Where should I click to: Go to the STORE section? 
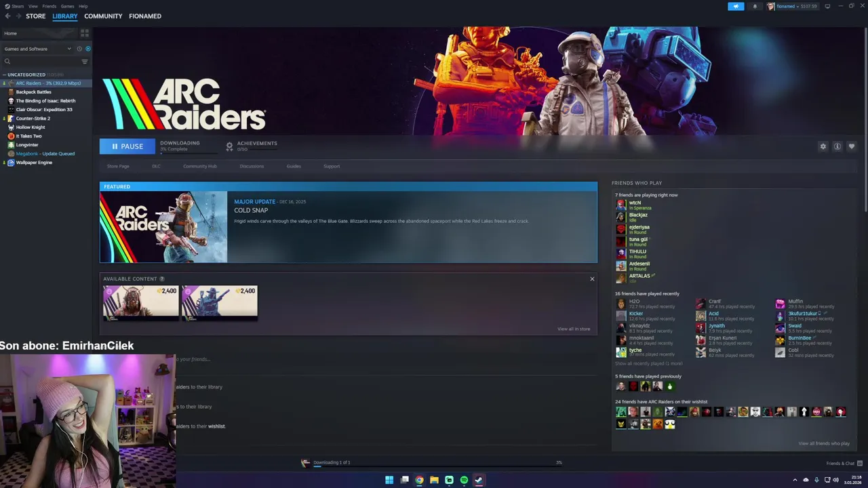pyautogui.click(x=36, y=16)
